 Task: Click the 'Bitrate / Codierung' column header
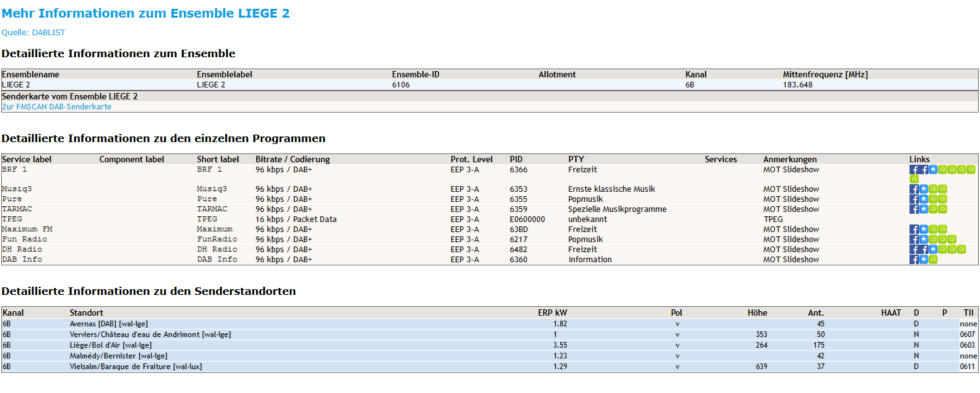pos(293,160)
